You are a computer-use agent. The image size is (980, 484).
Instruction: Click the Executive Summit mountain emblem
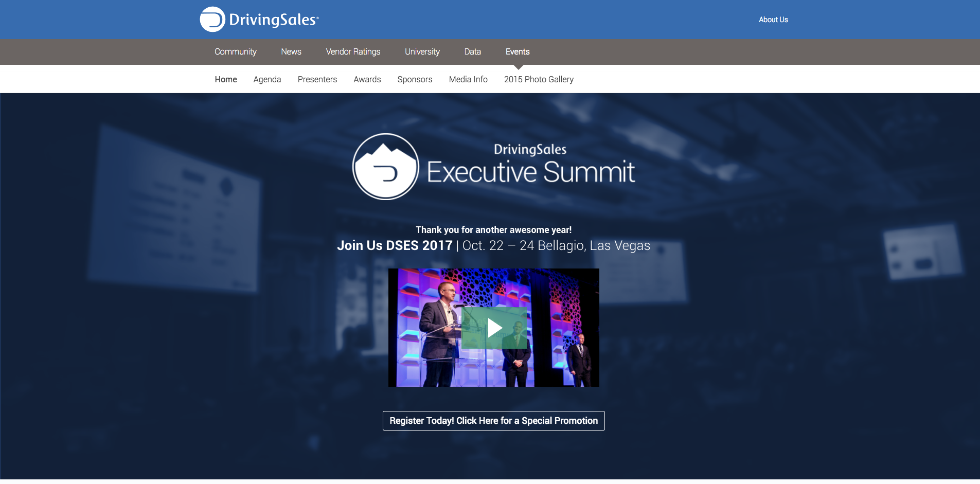tap(385, 167)
